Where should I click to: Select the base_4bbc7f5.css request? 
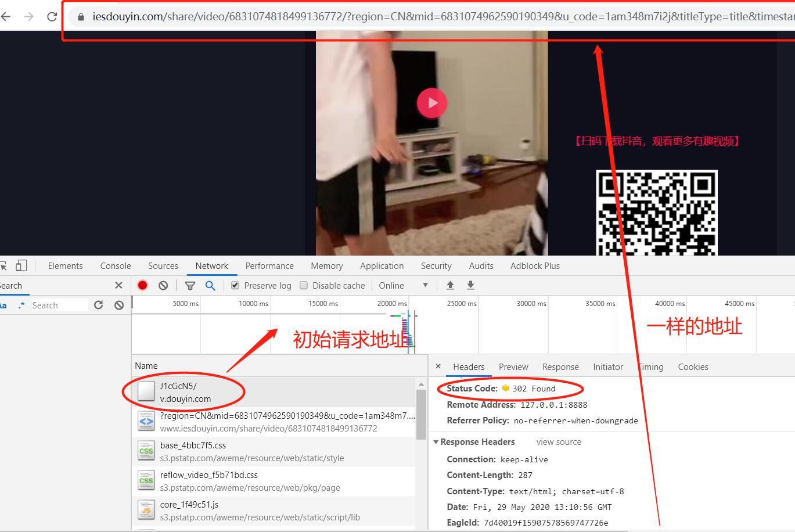274,451
